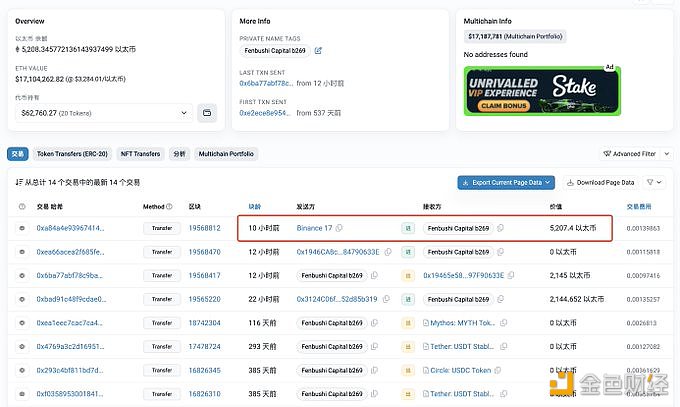The width and height of the screenshot is (680, 407).
Task: Open the filter funnel dropdown near Download
Action: pos(654,183)
